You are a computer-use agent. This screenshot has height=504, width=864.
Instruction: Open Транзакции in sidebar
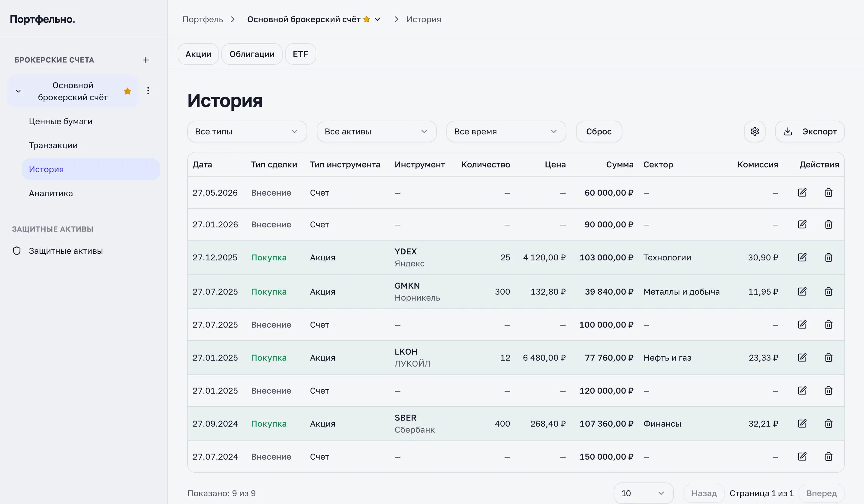(53, 145)
